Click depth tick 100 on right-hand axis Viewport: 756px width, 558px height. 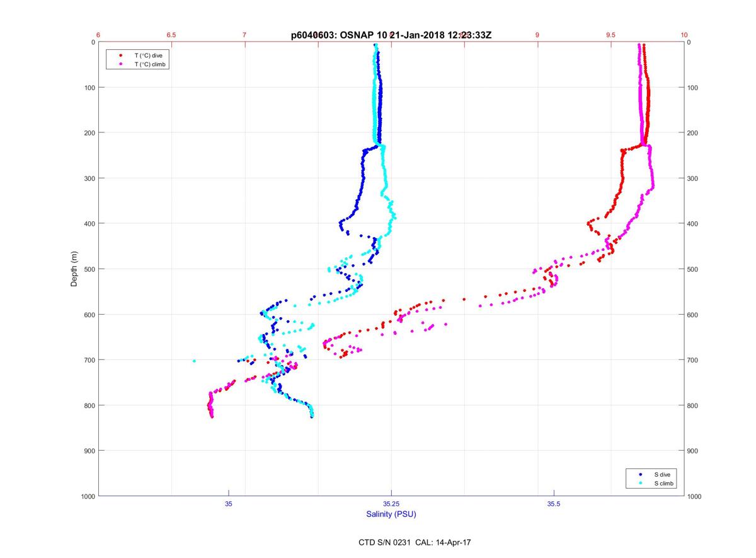694,88
